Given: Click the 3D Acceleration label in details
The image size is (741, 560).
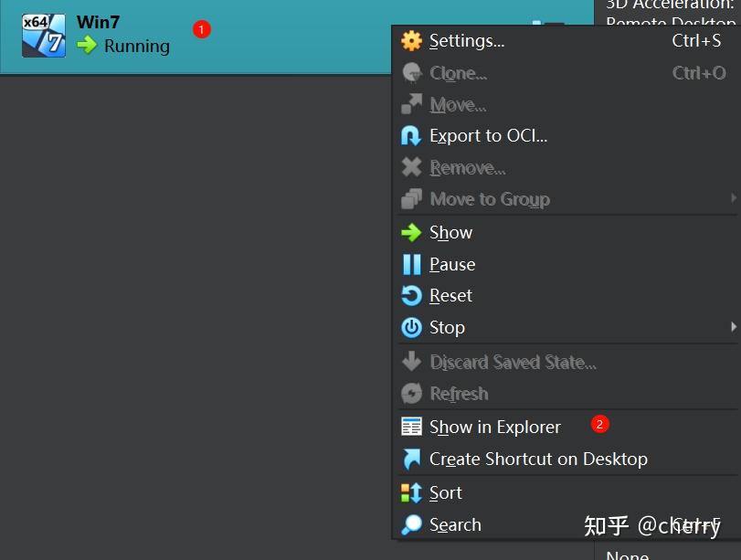Looking at the screenshot, I should click(670, 5).
